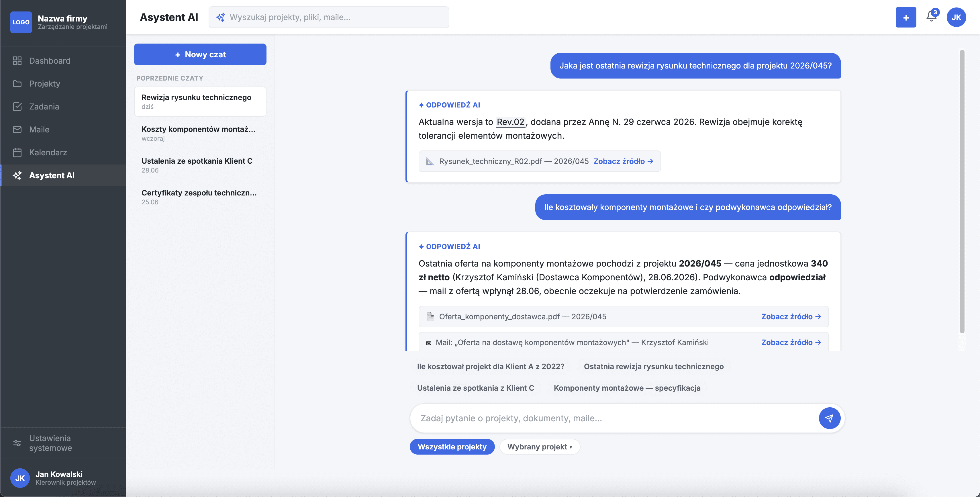
Task: Click the Maile envelope icon
Action: point(17,129)
